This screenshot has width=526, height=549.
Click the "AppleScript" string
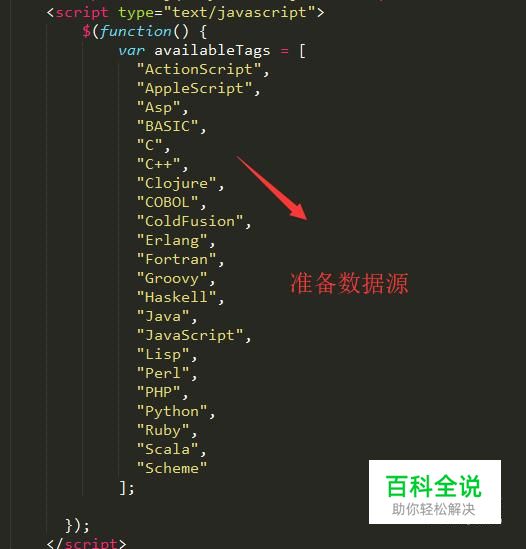[x=194, y=88]
